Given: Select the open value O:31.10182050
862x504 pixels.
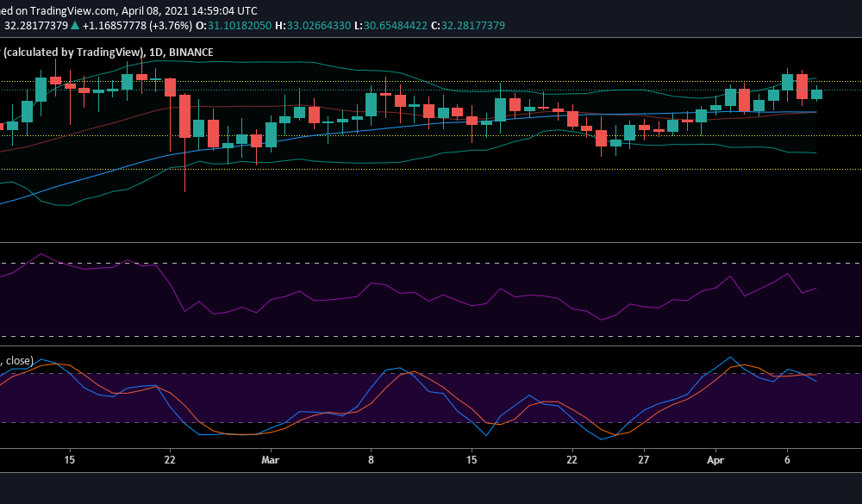Looking at the screenshot, I should [234, 26].
